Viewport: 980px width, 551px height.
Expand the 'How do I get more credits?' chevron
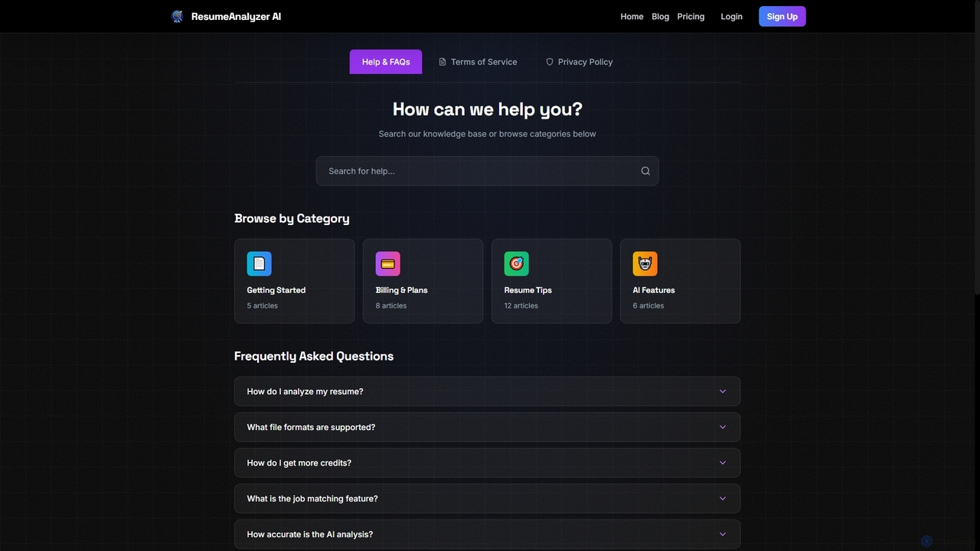(x=722, y=463)
